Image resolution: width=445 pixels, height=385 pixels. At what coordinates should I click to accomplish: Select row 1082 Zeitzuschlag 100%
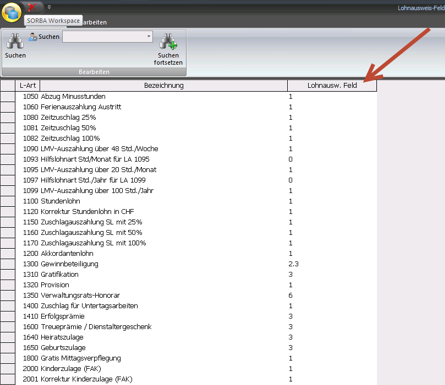(x=196, y=138)
